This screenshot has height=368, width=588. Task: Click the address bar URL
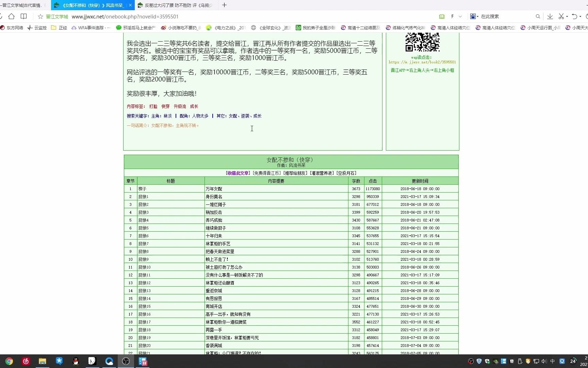tap(125, 16)
